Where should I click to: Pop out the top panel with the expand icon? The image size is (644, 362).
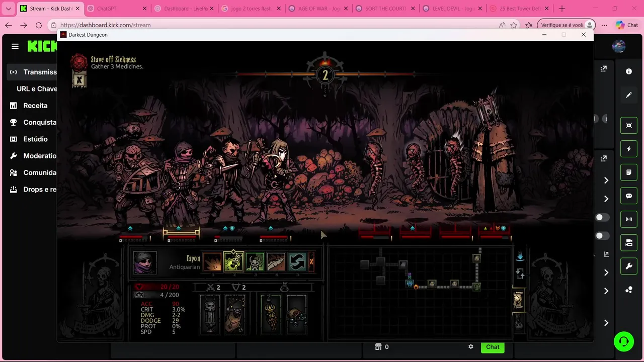(603, 69)
